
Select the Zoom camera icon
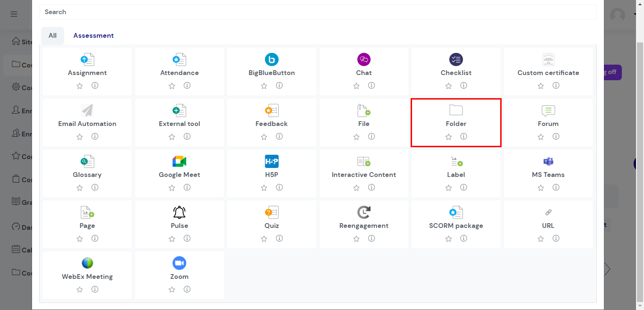[180, 263]
